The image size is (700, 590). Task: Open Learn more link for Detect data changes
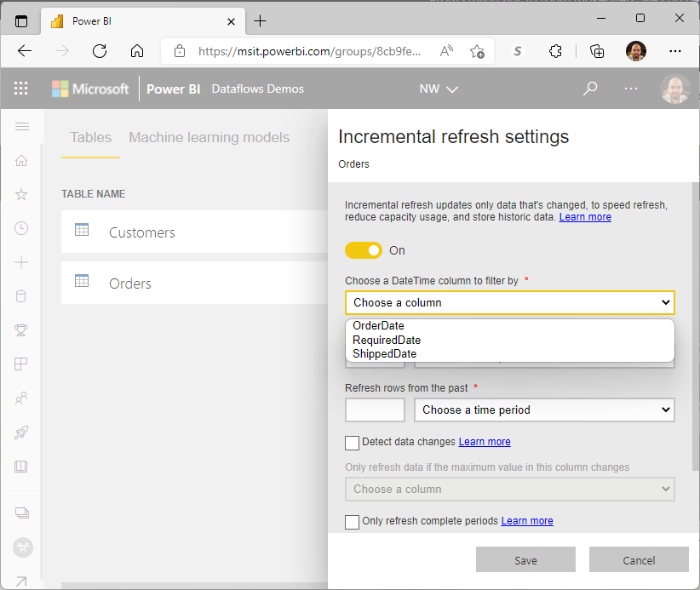pos(485,441)
